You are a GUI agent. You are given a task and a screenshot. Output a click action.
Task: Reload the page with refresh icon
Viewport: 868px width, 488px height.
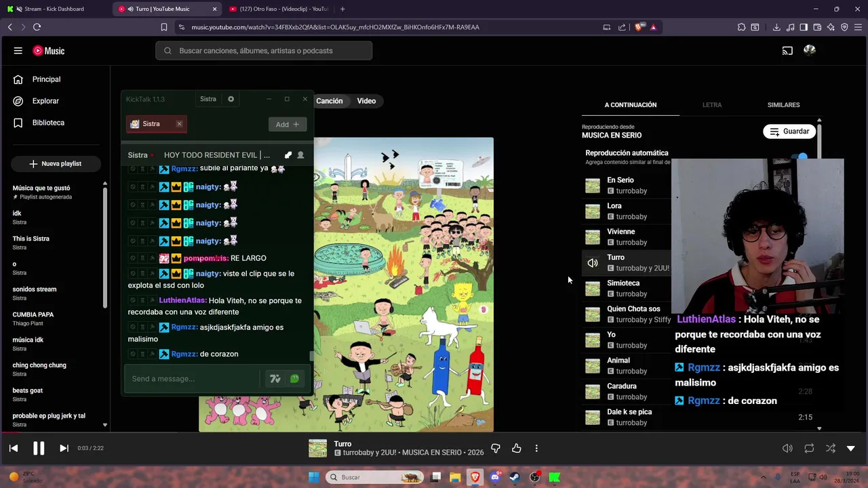pyautogui.click(x=37, y=27)
